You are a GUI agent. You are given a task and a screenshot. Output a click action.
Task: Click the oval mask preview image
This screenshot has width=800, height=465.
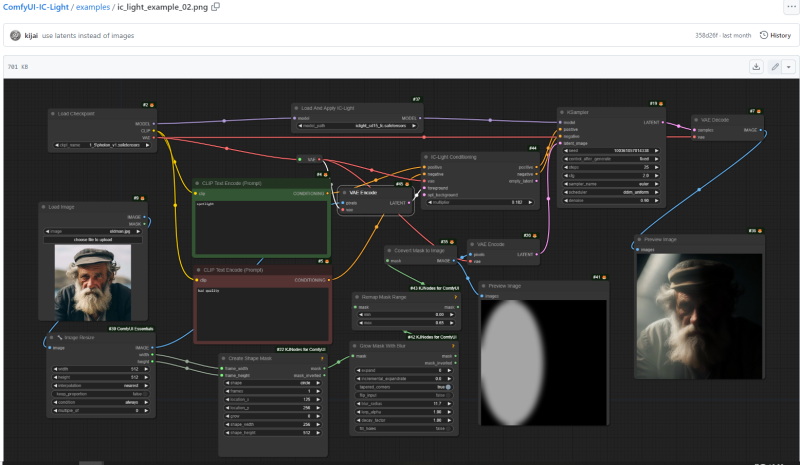543,362
